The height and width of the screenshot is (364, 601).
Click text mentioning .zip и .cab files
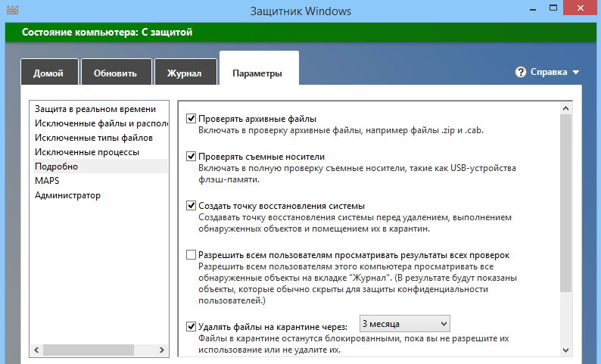coord(341,130)
